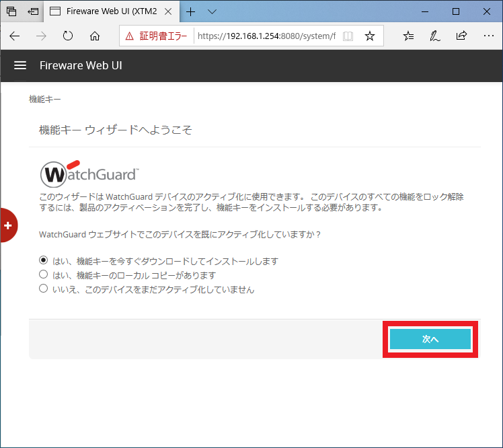503x448 pixels.
Task: Minimize the browser window
Action: pos(425,11)
